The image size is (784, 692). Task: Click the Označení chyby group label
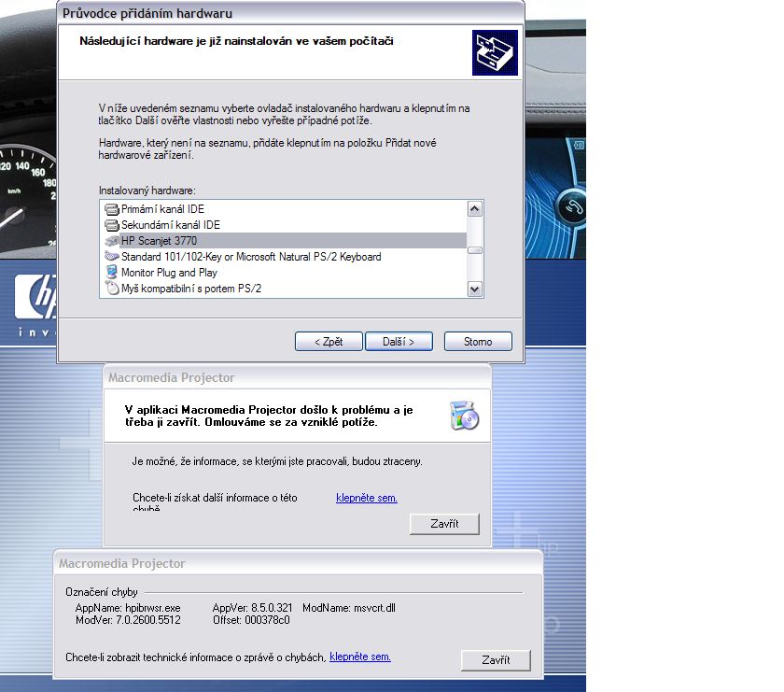coord(102,592)
